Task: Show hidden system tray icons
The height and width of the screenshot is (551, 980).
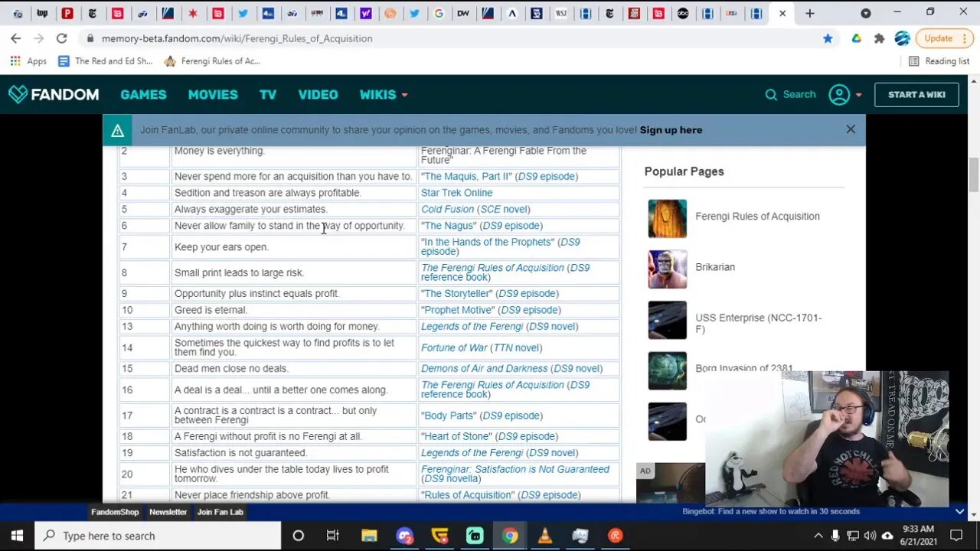Action: click(818, 536)
